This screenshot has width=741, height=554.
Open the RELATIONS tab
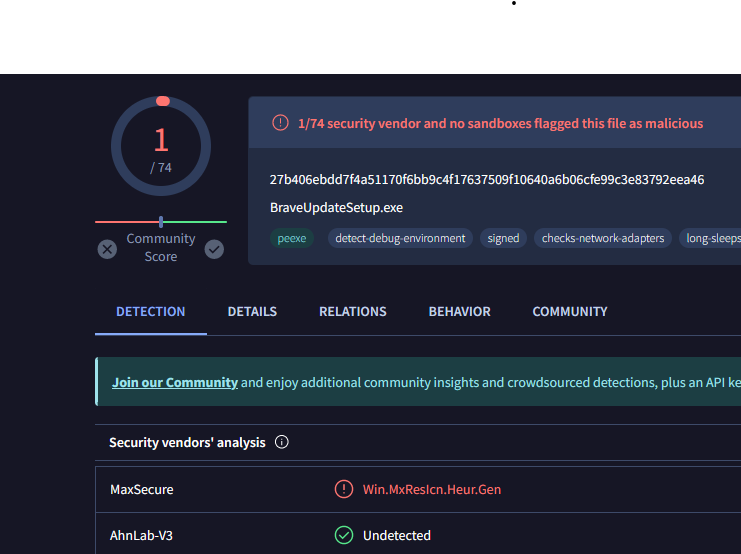(353, 312)
